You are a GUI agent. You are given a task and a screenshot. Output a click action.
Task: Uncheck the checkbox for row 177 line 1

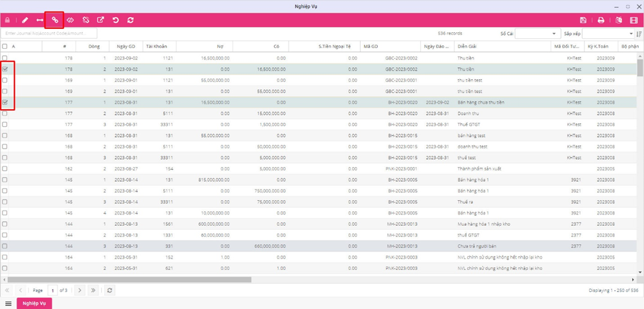coord(5,102)
